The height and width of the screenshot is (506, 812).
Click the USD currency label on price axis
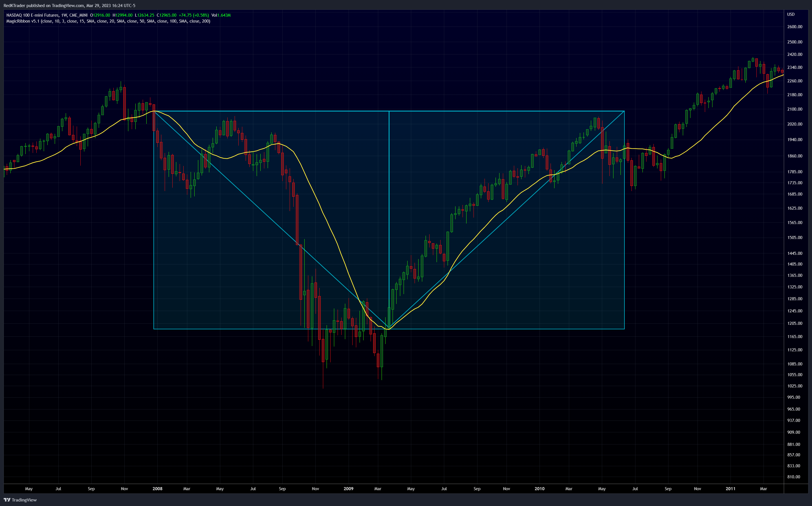tap(791, 14)
